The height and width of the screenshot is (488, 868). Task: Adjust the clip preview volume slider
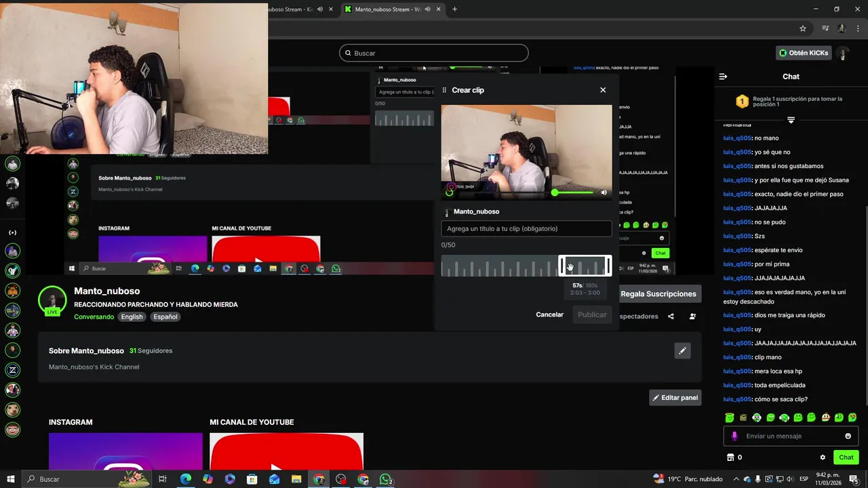[x=574, y=192]
